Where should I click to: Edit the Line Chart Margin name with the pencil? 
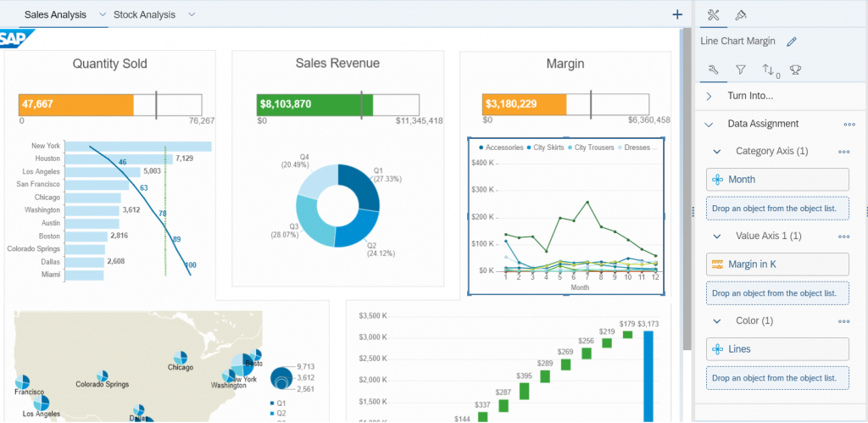point(792,41)
